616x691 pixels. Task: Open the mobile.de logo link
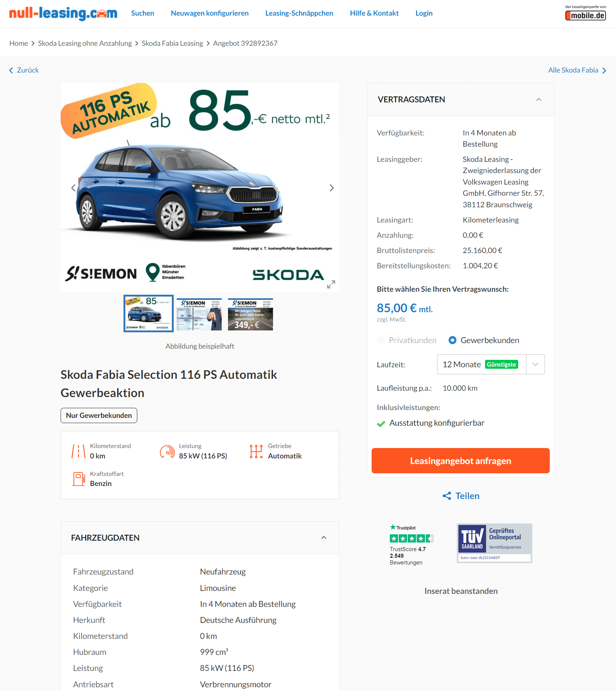tap(585, 13)
